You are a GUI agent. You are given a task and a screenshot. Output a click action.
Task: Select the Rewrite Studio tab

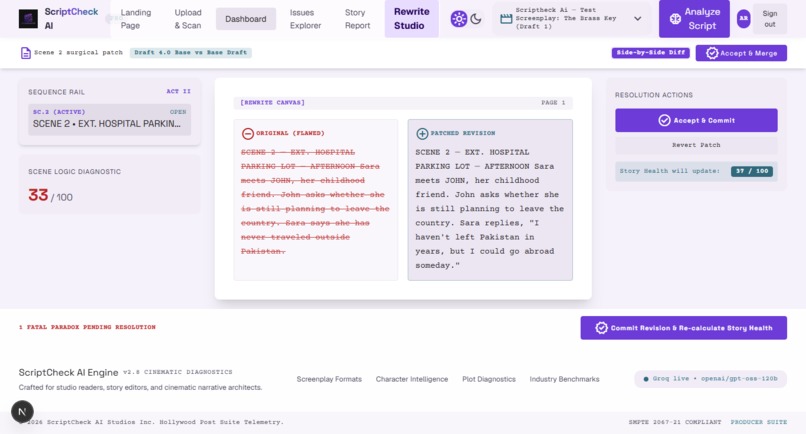pos(412,19)
